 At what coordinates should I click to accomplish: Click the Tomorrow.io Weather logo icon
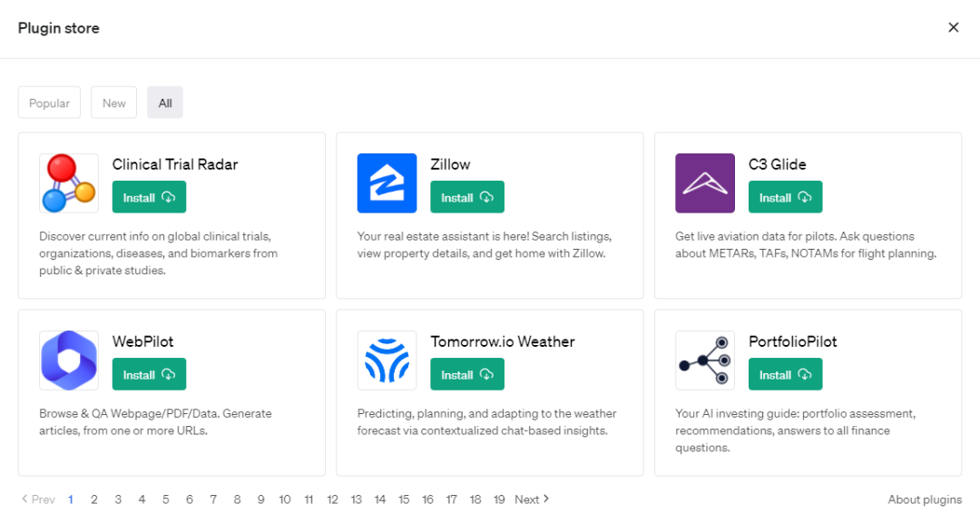coord(387,361)
